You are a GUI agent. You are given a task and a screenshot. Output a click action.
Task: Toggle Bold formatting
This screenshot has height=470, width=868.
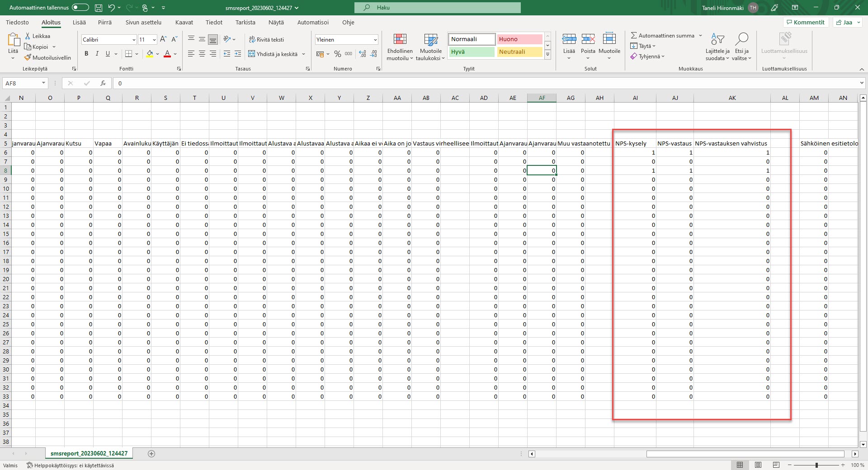(86, 54)
